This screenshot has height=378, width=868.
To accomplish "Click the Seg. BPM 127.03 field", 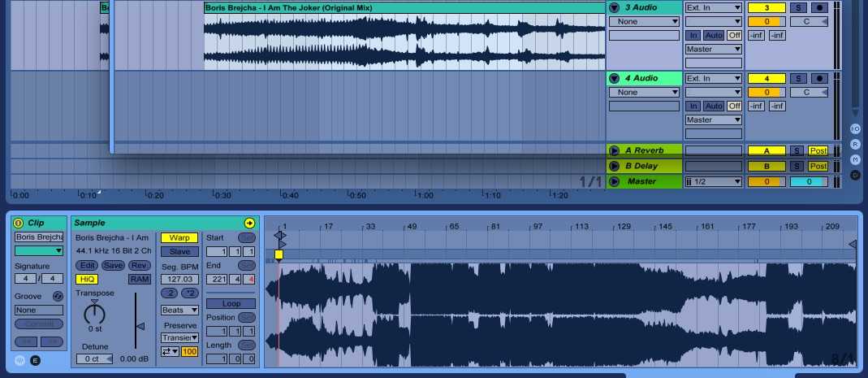I will tap(179, 280).
